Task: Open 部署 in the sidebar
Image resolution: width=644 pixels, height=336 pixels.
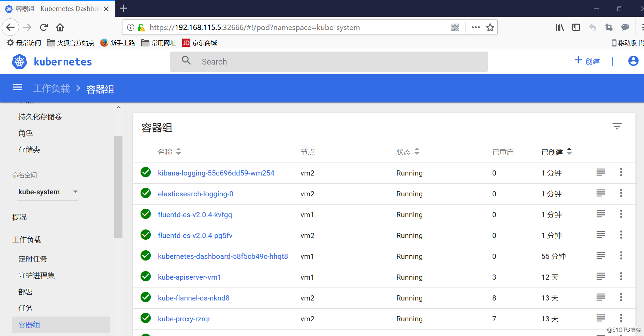Action: 26,292
